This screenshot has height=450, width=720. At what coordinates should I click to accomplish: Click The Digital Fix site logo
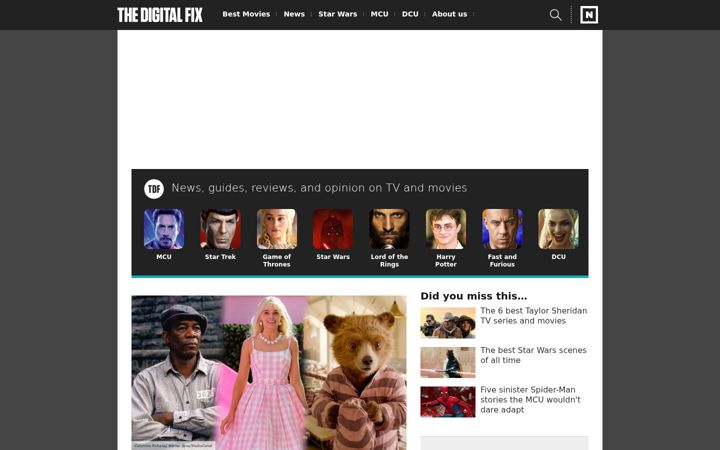click(160, 15)
